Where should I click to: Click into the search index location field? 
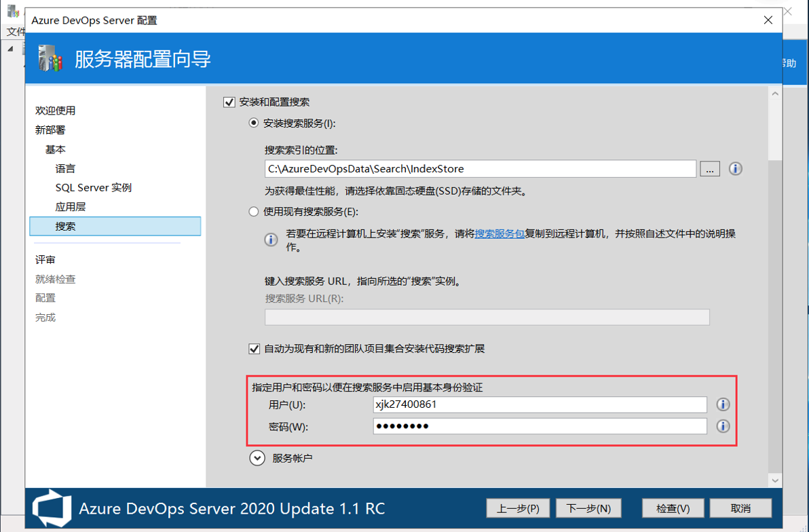481,169
